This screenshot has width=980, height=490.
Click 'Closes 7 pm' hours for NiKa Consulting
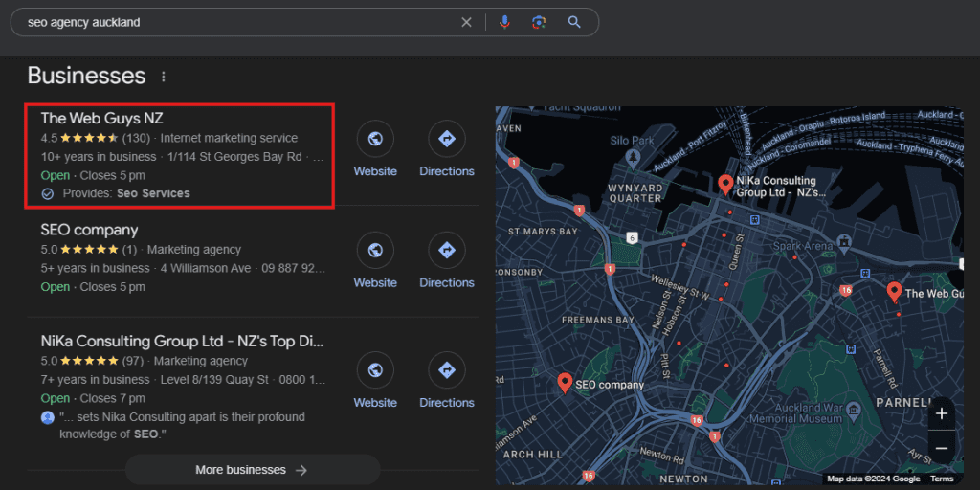(113, 398)
